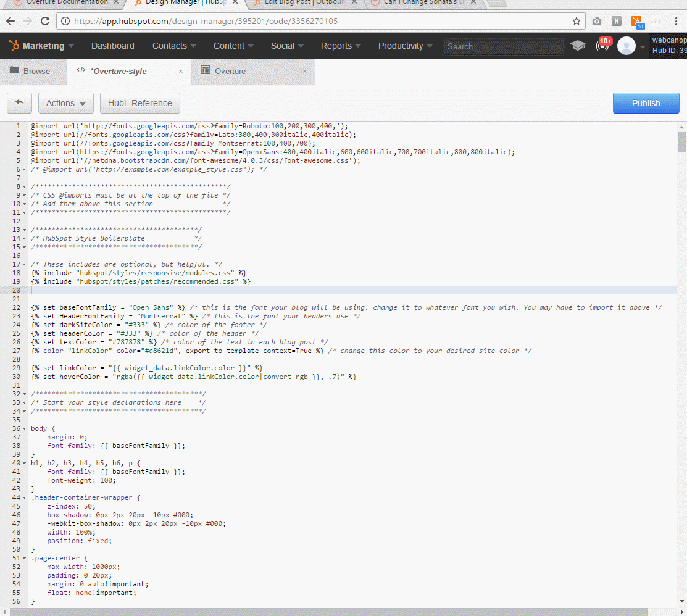The image size is (687, 616).
Task: Open the Social dropdown
Action: point(287,46)
